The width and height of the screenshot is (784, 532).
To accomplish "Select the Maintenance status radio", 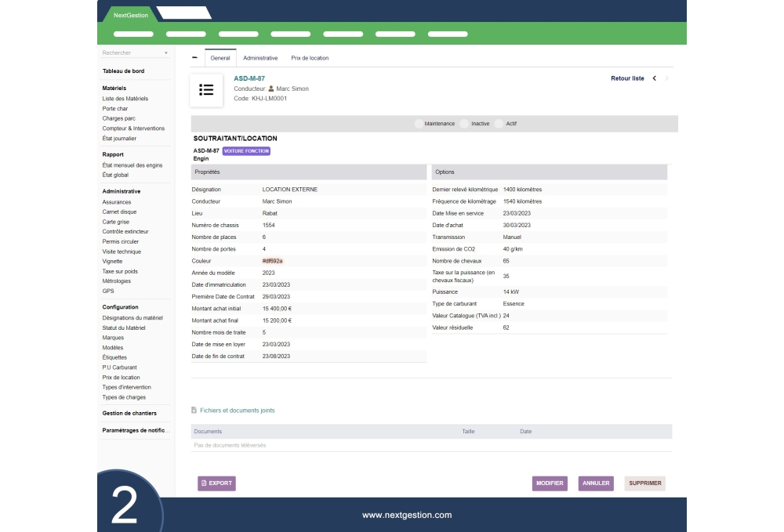I will pyautogui.click(x=419, y=124).
